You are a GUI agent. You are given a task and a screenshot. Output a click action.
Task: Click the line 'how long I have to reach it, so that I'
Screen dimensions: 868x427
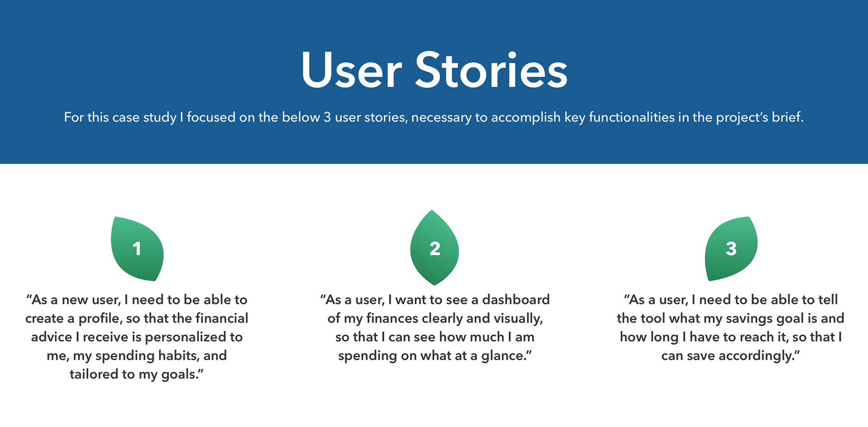[731, 337]
